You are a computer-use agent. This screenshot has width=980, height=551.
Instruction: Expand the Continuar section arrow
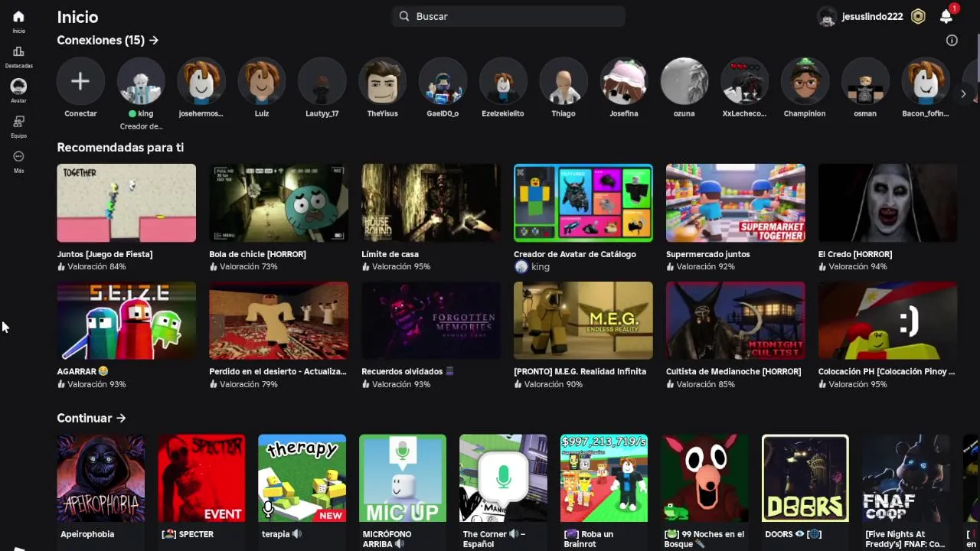pos(121,418)
